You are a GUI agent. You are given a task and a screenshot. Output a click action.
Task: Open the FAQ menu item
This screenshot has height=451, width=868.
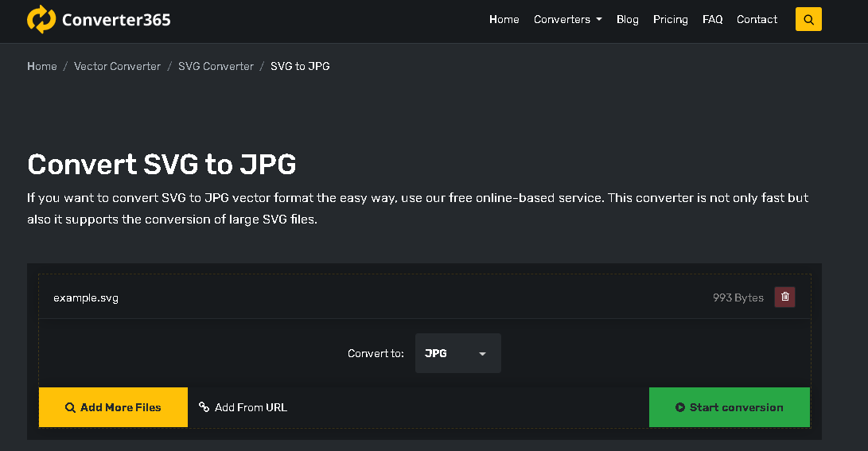click(712, 20)
